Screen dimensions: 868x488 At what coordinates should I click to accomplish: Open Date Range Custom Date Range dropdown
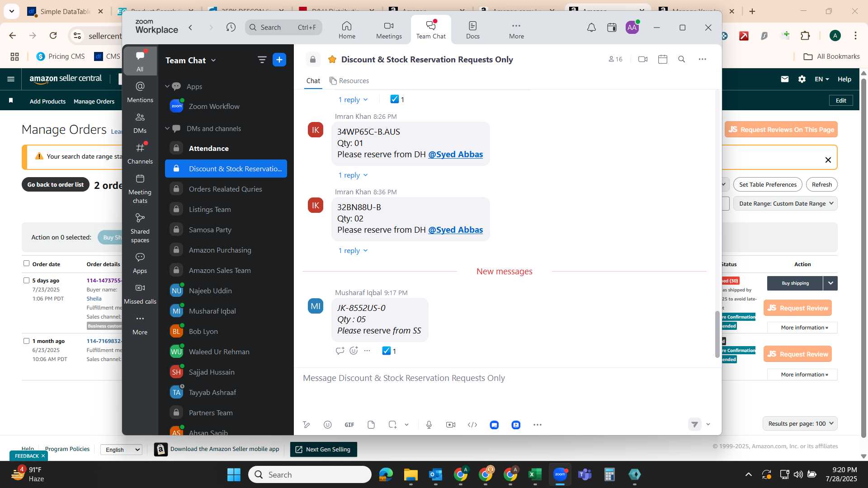785,203
